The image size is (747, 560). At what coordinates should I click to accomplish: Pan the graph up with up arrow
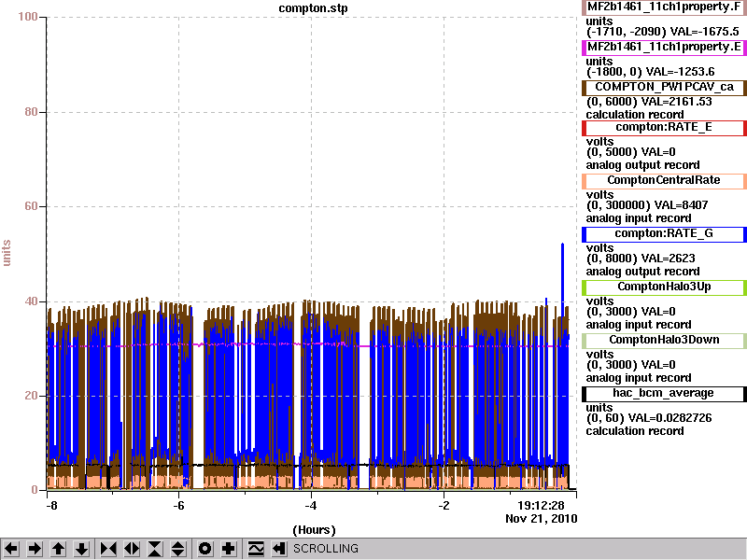58,549
